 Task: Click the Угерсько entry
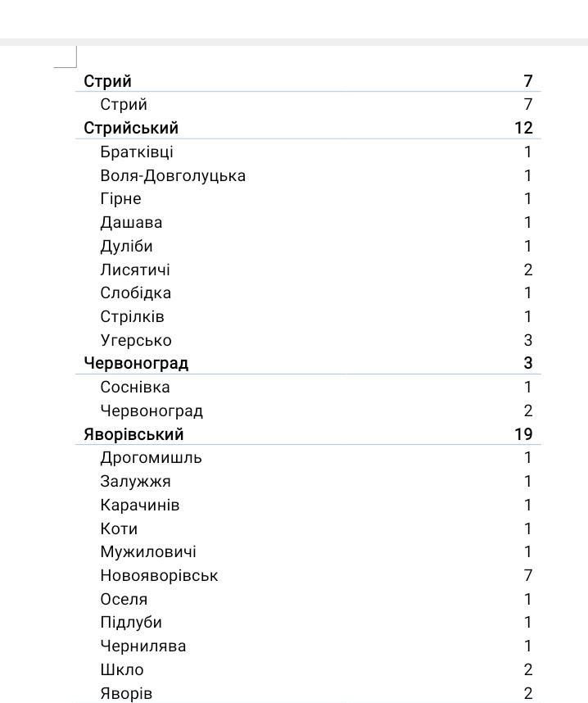click(136, 341)
